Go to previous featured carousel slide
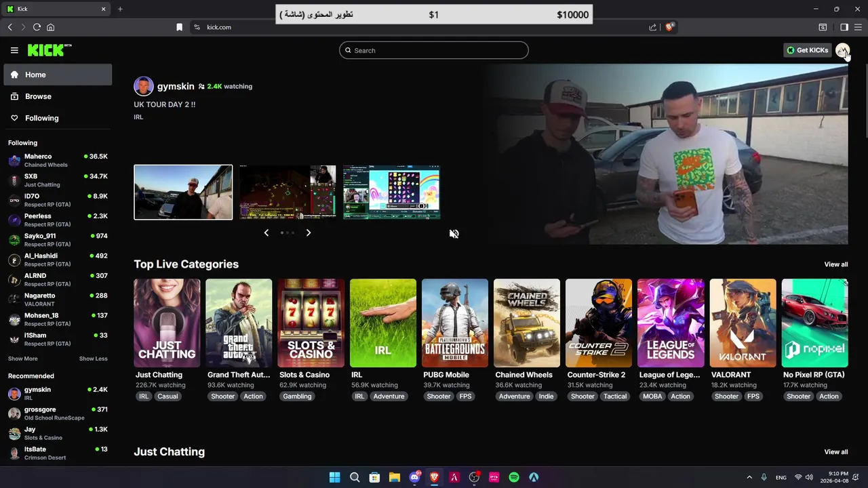The width and height of the screenshot is (868, 488). click(x=267, y=232)
